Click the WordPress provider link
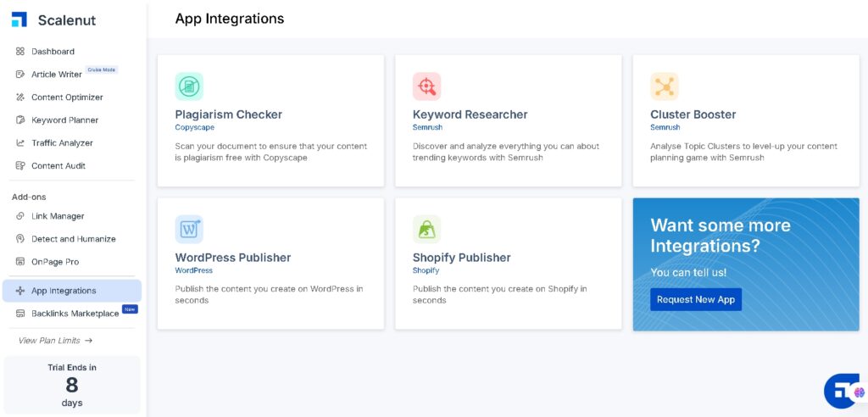 [194, 271]
